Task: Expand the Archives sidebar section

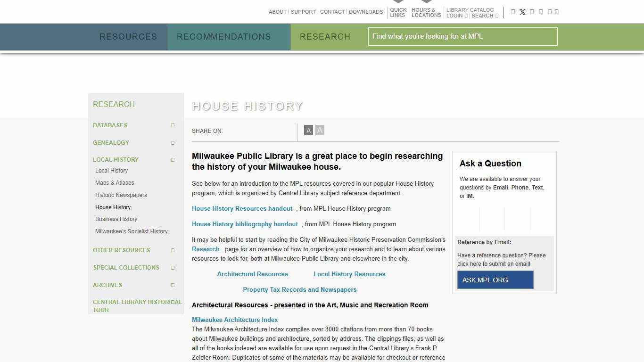Action: (x=173, y=285)
